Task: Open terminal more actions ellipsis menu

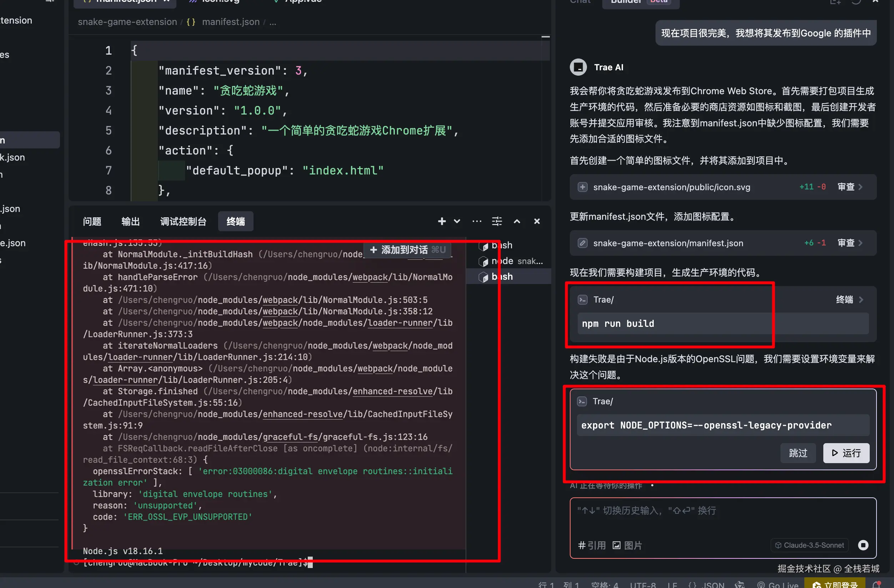Action: coord(477,221)
